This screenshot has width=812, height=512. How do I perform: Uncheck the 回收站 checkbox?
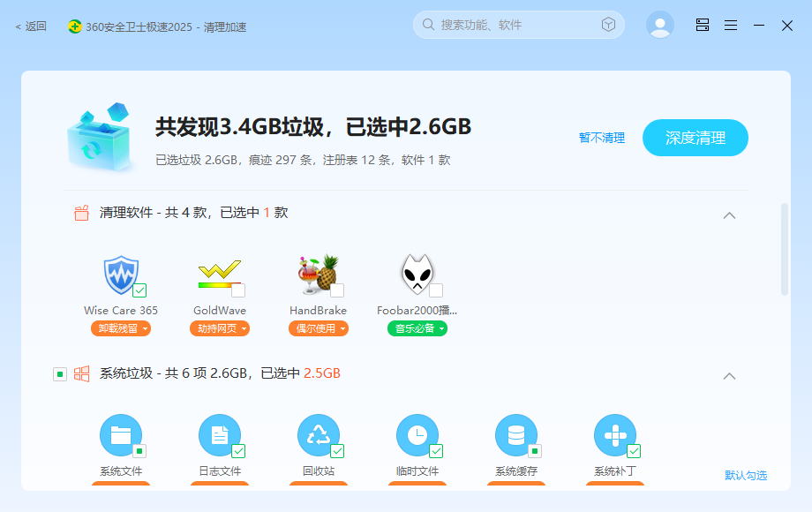(x=337, y=451)
